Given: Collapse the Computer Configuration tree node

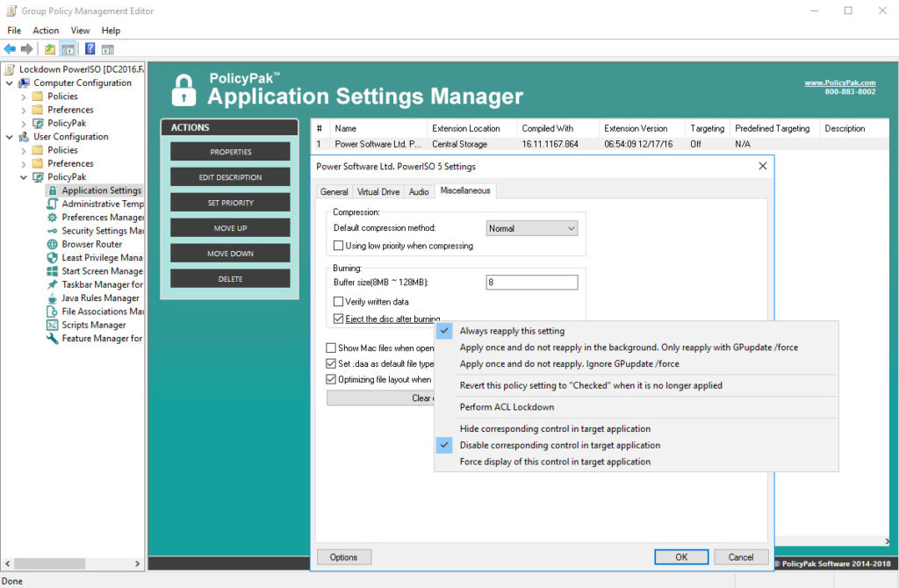Looking at the screenshot, I should (x=9, y=83).
